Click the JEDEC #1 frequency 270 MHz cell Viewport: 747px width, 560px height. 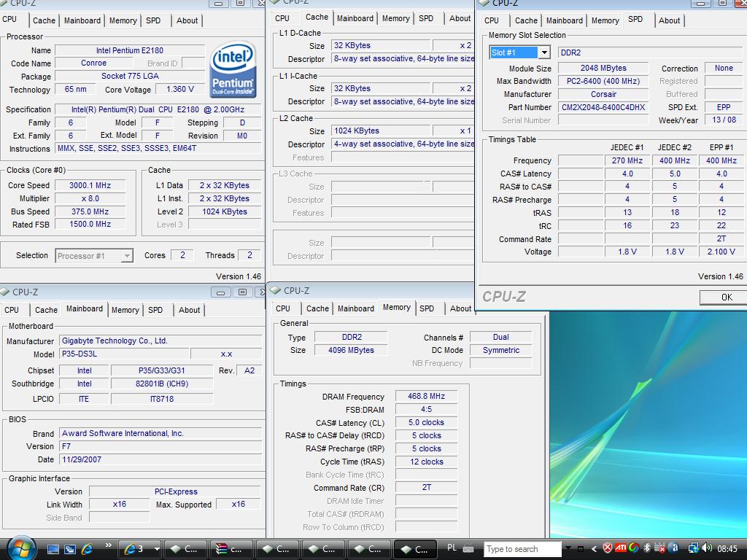coord(627,160)
